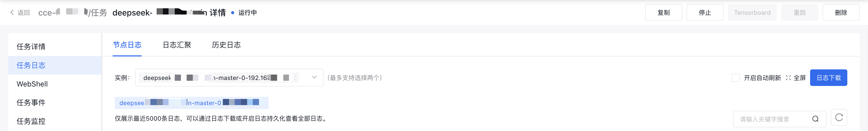Click the 全屏 fullscreen expand icon
The width and height of the screenshot is (868, 131).
(788, 78)
